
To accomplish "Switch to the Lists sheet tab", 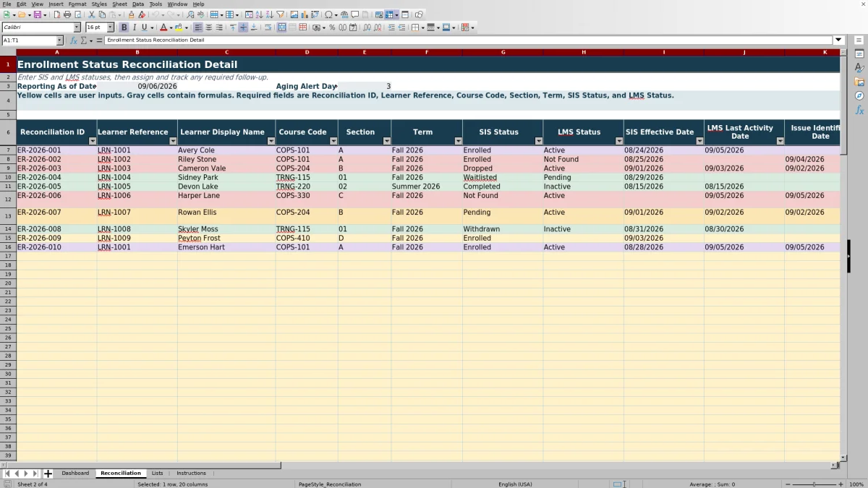I will point(157,474).
